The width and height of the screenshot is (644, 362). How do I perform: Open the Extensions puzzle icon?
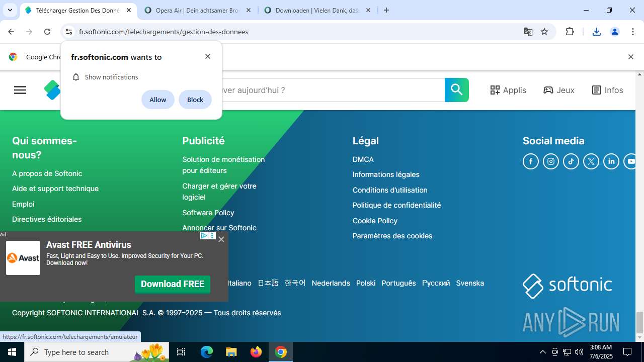[x=570, y=32]
